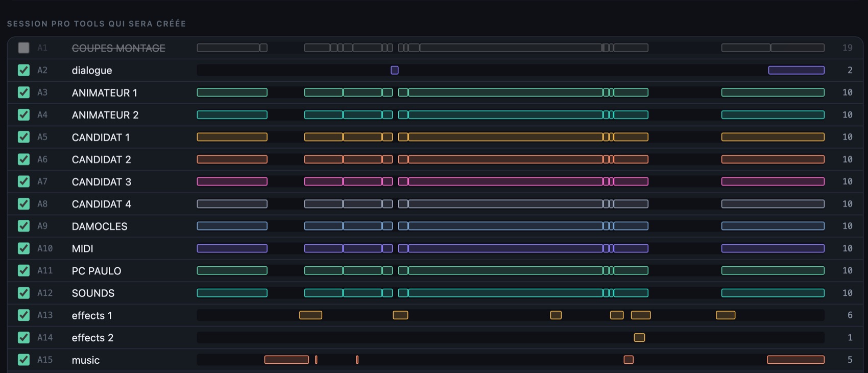Disable the CANDIDAT 3 track checkbox

tap(23, 181)
